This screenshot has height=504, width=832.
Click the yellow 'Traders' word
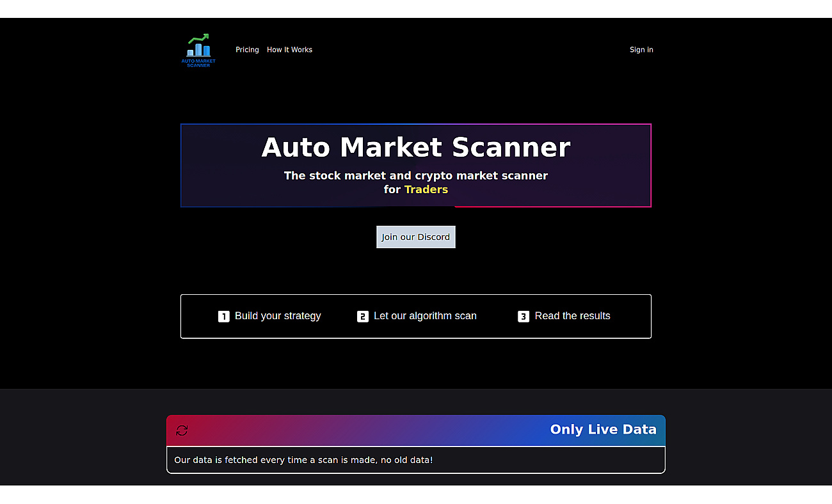tap(426, 189)
